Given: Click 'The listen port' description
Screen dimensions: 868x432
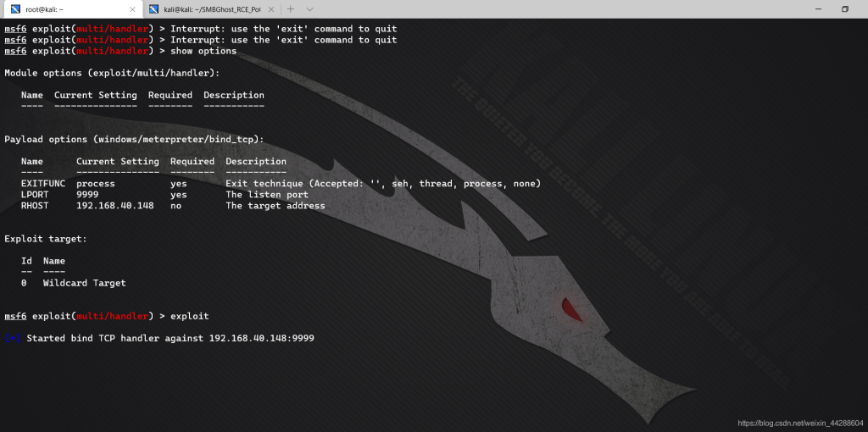Looking at the screenshot, I should click(267, 195).
